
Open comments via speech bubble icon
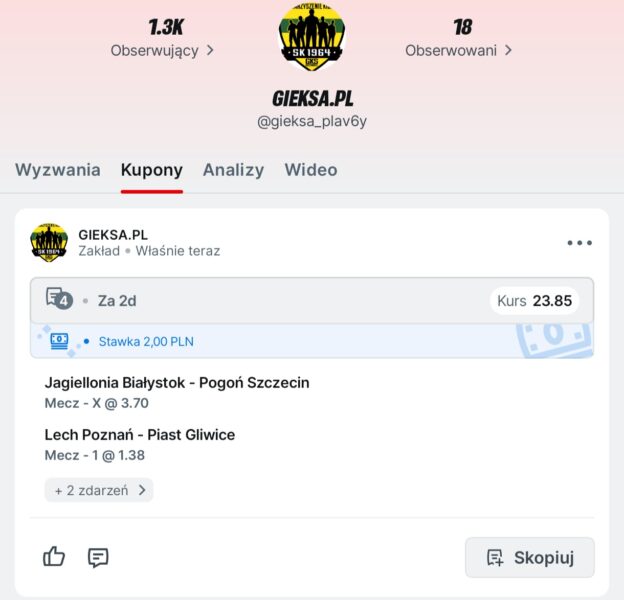pos(98,557)
